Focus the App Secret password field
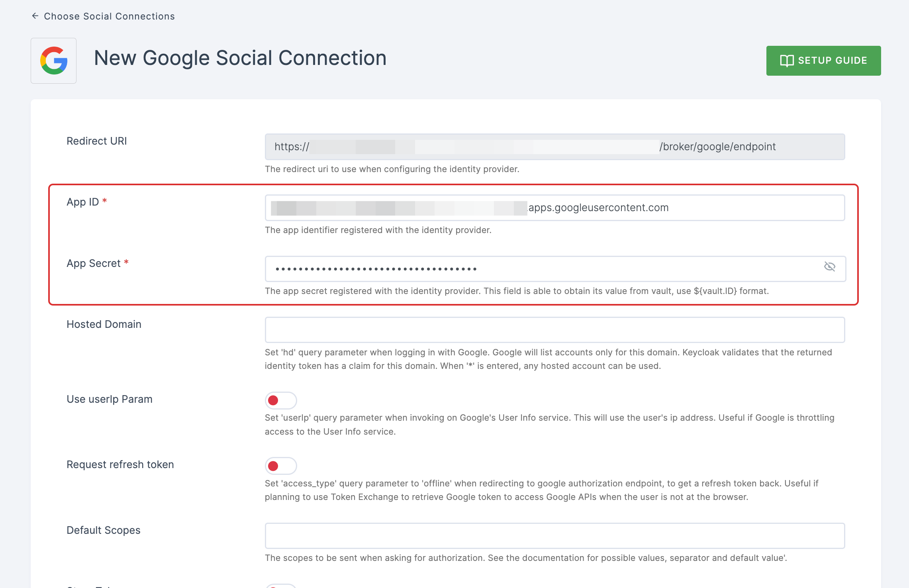This screenshot has height=588, width=909. click(x=555, y=269)
